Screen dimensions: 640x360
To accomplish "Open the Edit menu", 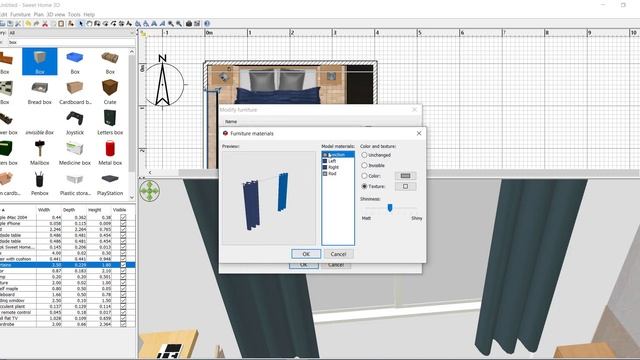I will tap(3, 14).
